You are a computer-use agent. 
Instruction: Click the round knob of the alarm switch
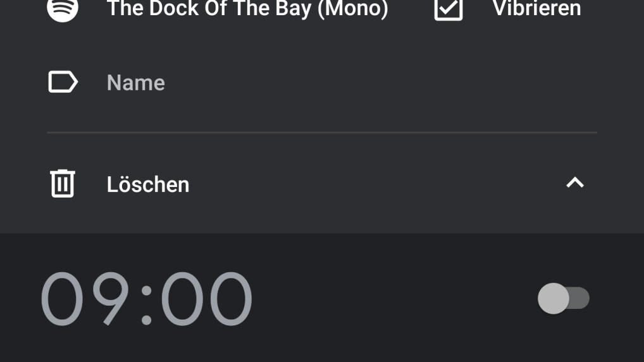click(x=554, y=298)
